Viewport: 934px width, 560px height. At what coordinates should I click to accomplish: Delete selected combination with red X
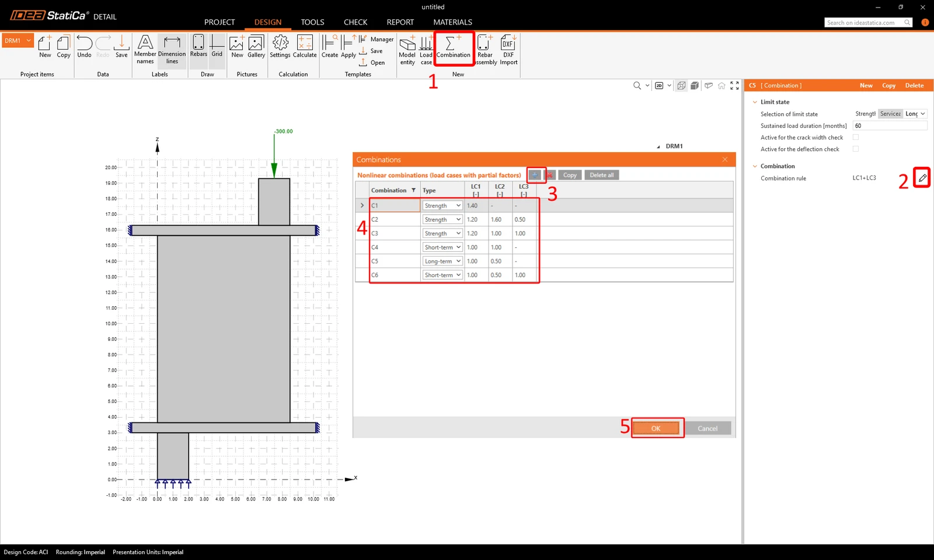click(549, 175)
